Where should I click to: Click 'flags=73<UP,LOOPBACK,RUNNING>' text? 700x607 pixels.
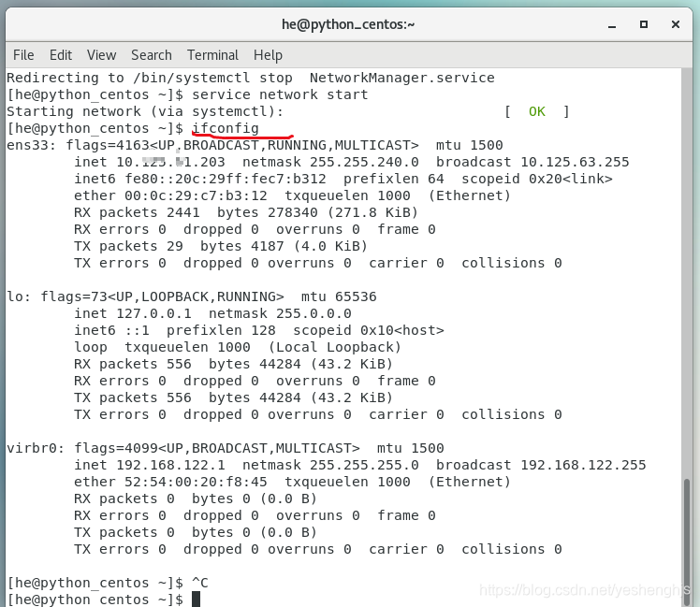pyautogui.click(x=163, y=296)
